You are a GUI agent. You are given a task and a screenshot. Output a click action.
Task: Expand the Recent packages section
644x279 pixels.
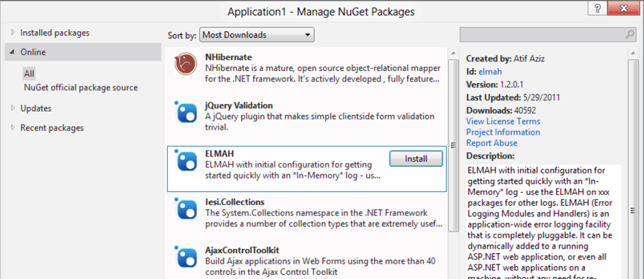[12, 128]
